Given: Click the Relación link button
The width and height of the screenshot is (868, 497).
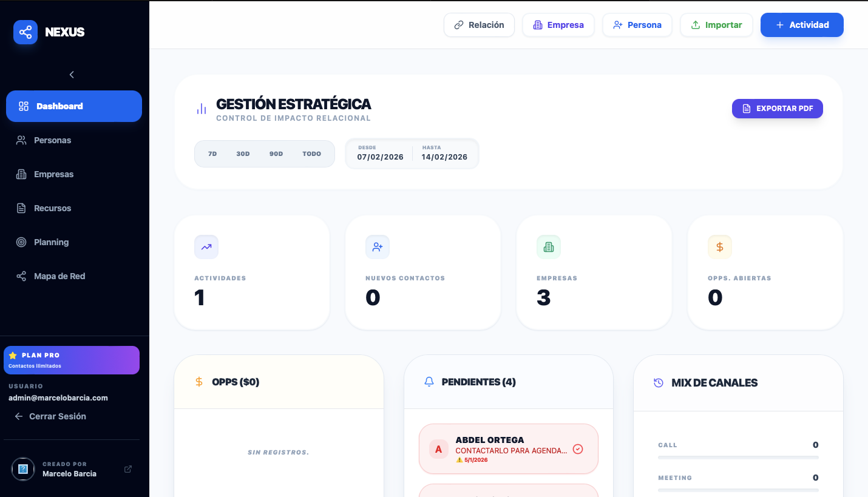Looking at the screenshot, I should tap(479, 25).
